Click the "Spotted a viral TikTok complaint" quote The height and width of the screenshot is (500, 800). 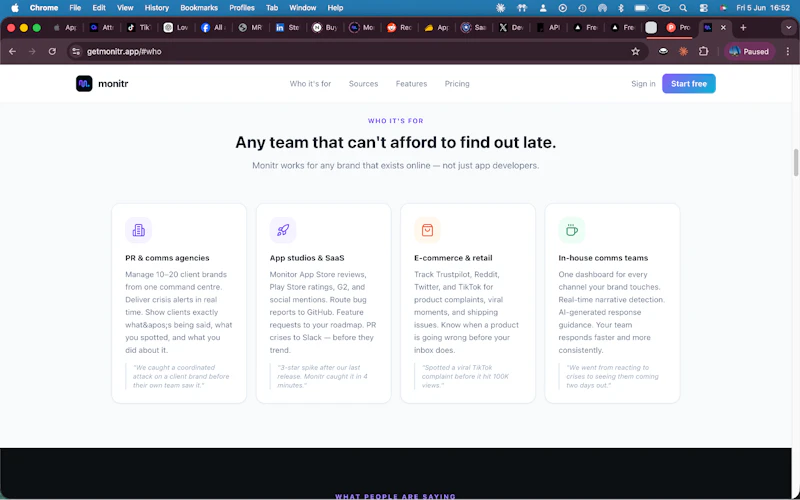click(465, 377)
